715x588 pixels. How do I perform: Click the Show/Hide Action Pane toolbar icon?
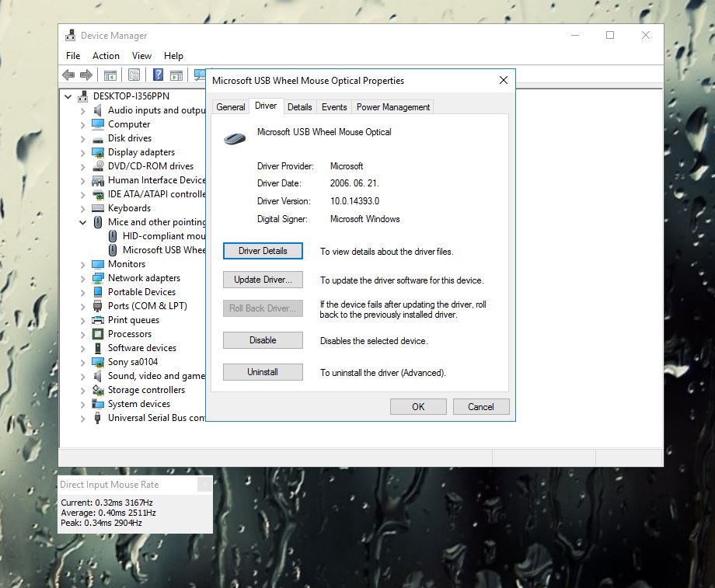(176, 75)
